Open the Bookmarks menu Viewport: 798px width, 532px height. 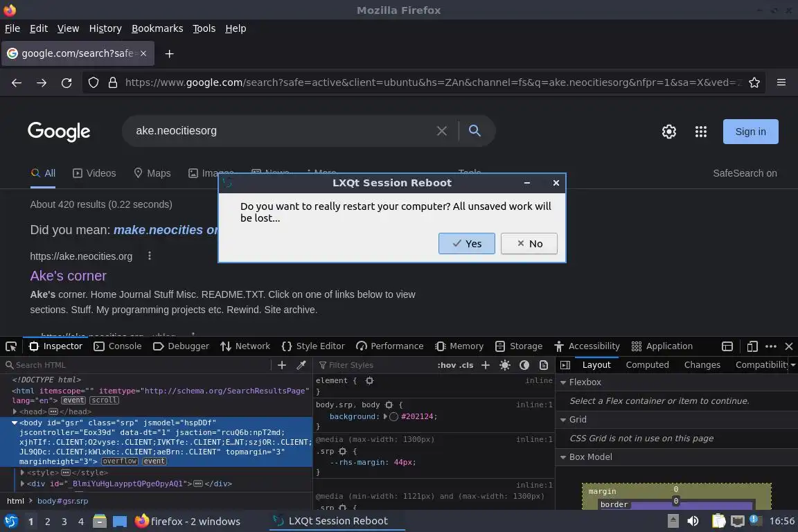pyautogui.click(x=157, y=28)
